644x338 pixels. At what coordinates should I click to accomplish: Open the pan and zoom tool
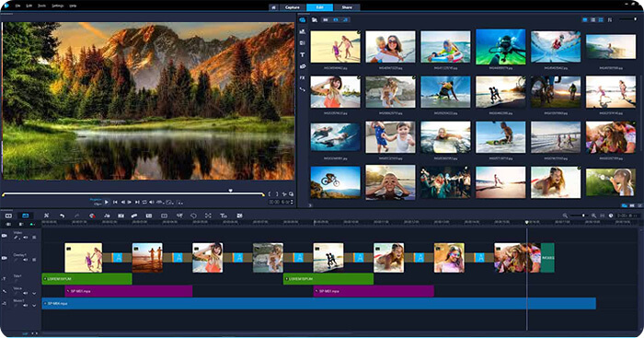208,216
